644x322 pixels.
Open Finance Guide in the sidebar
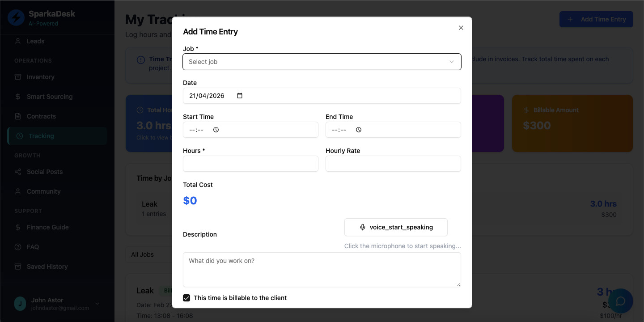[57, 227]
